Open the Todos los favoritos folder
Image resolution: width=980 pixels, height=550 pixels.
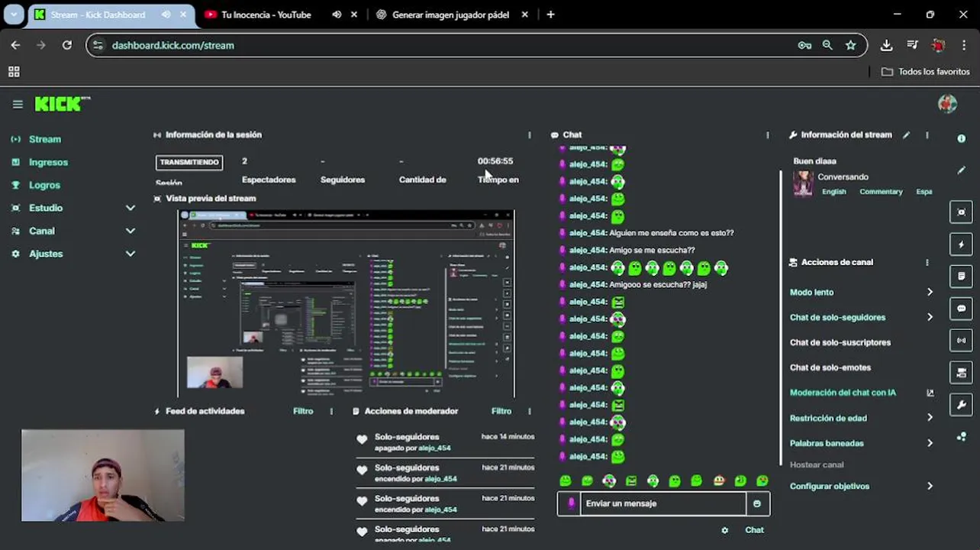925,72
